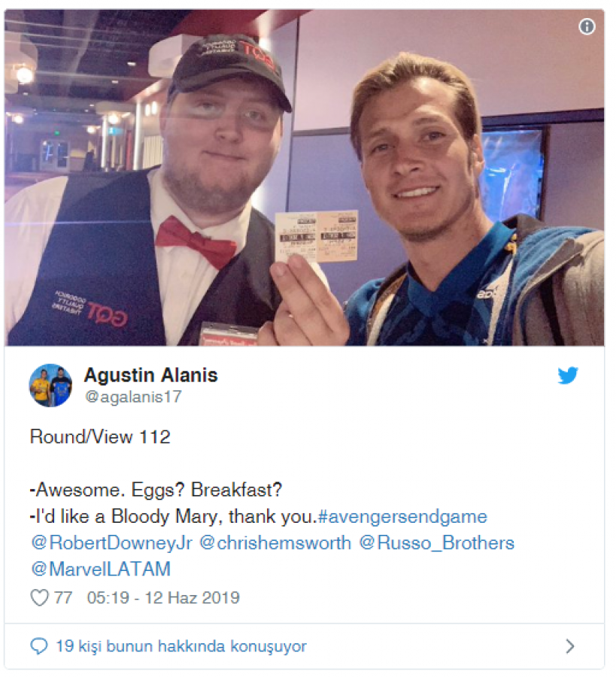Click the Twitter bird logo

(567, 375)
